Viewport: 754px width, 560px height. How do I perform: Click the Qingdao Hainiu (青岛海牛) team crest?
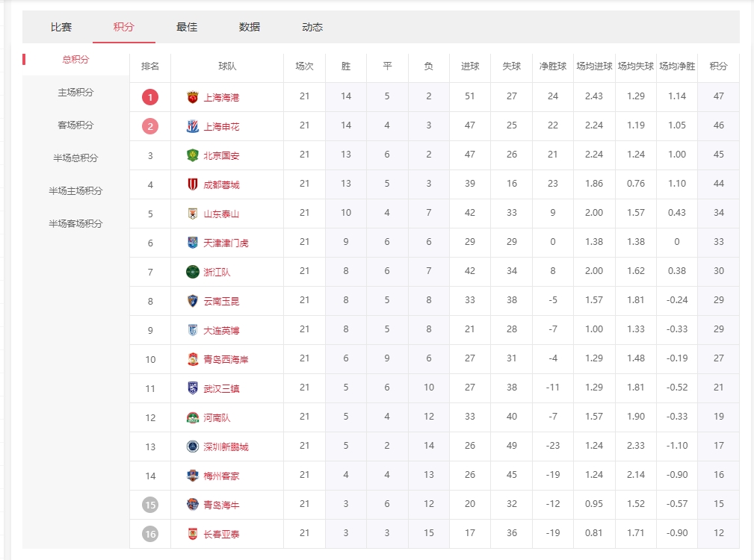(x=193, y=505)
